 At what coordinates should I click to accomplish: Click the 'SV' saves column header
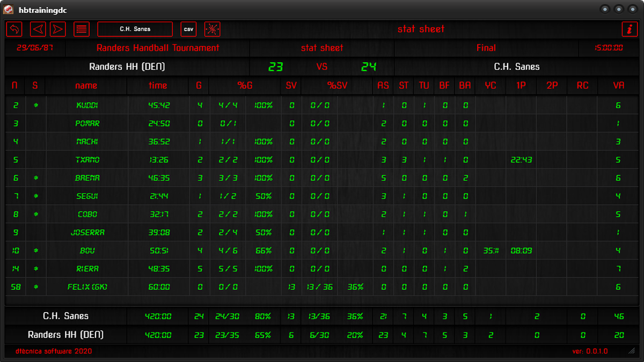coord(291,85)
